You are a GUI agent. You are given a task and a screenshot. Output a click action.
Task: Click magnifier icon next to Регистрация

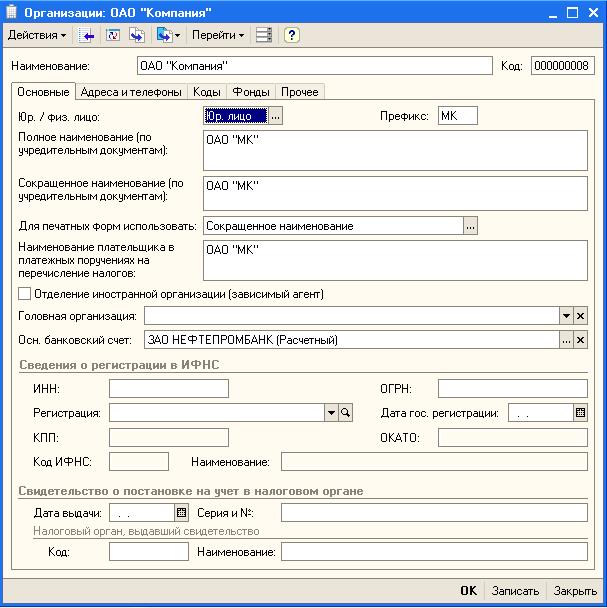346,413
